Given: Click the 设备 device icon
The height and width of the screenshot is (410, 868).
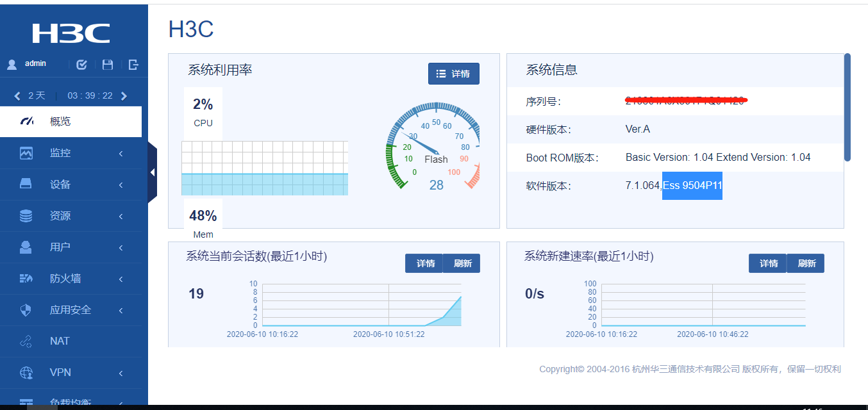Looking at the screenshot, I should (x=26, y=184).
